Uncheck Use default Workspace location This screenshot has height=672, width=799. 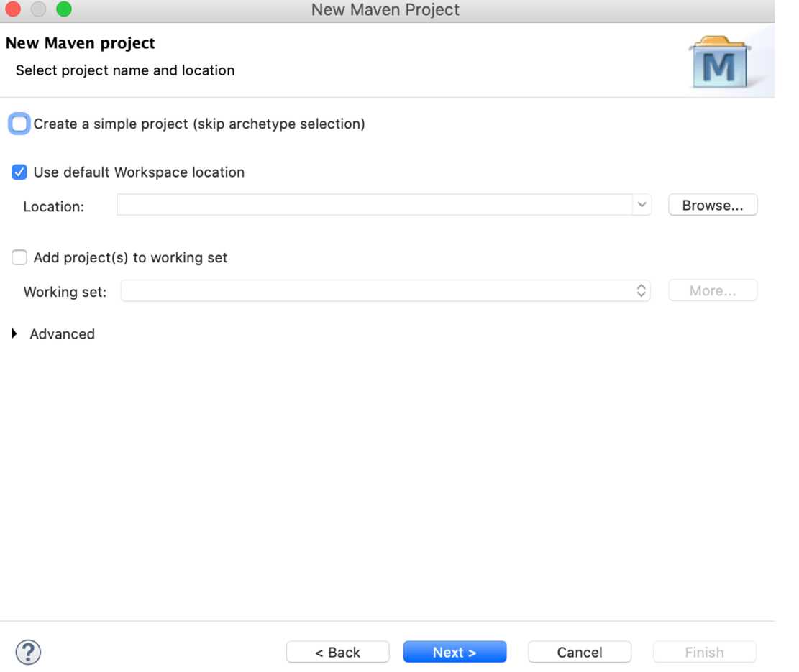[19, 172]
